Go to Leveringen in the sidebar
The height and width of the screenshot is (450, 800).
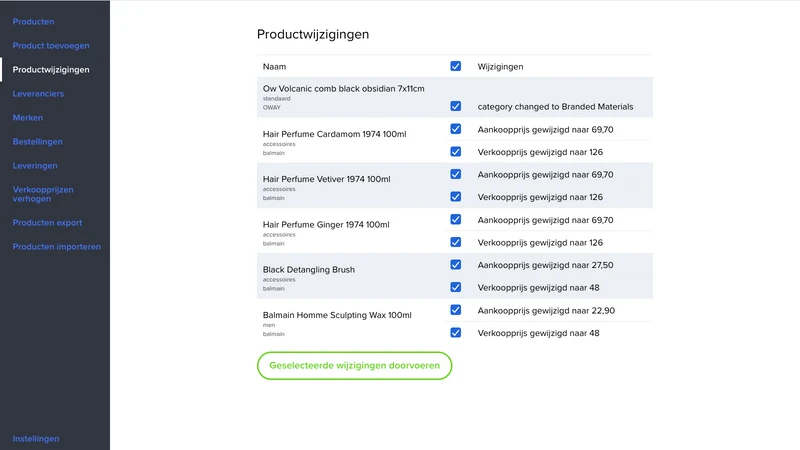[x=35, y=165]
